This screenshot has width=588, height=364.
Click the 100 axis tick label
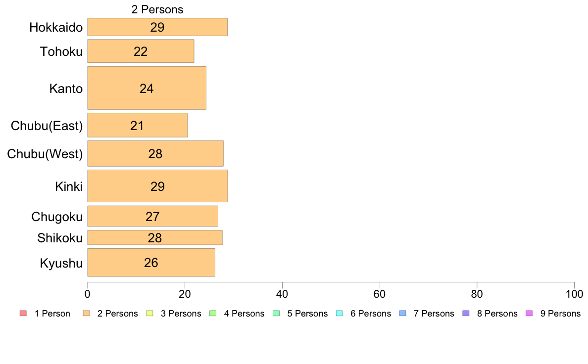tap(574, 294)
